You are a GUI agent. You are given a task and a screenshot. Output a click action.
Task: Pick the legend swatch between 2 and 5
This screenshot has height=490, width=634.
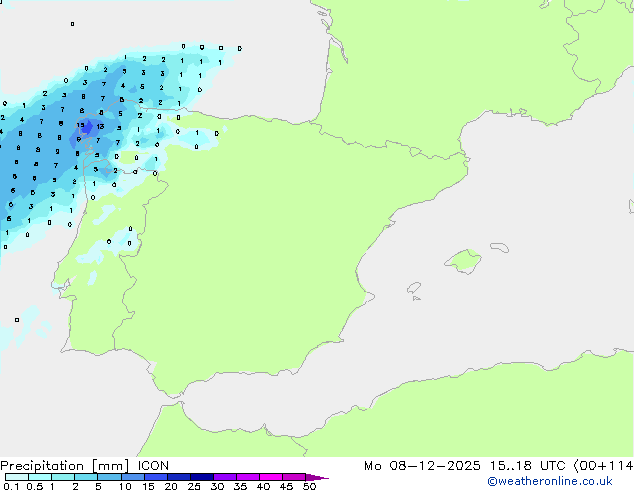(86, 477)
